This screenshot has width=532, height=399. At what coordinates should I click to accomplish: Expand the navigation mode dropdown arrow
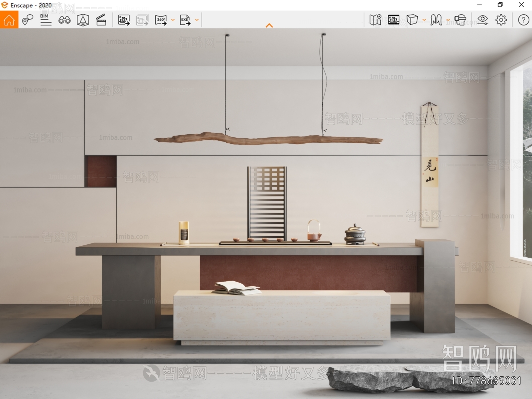pos(448,20)
